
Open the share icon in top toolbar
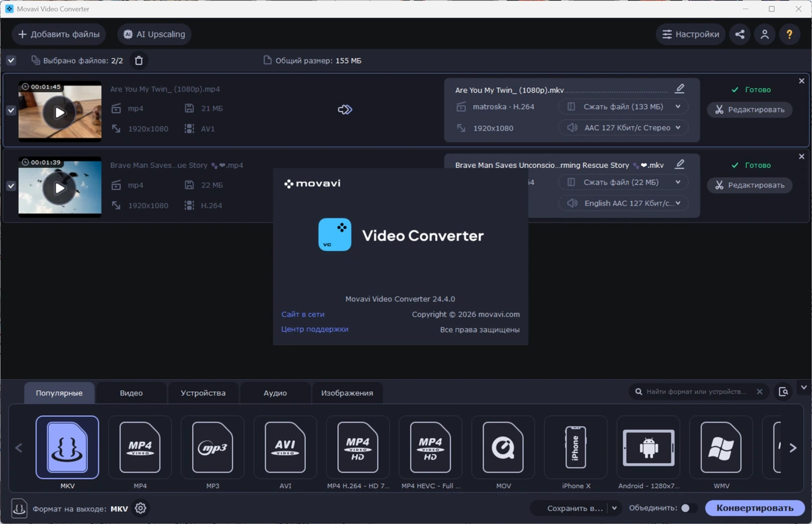[740, 34]
